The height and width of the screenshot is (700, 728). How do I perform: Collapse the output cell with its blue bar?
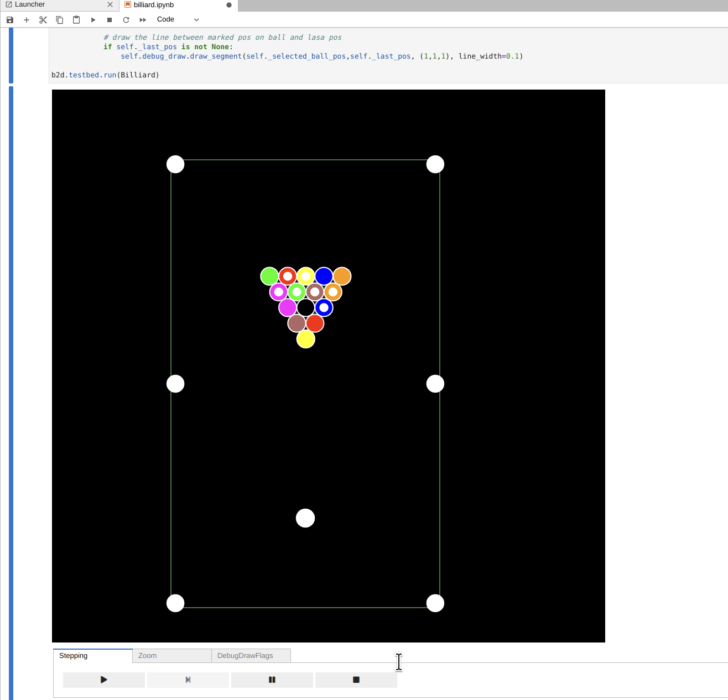tap(11, 393)
